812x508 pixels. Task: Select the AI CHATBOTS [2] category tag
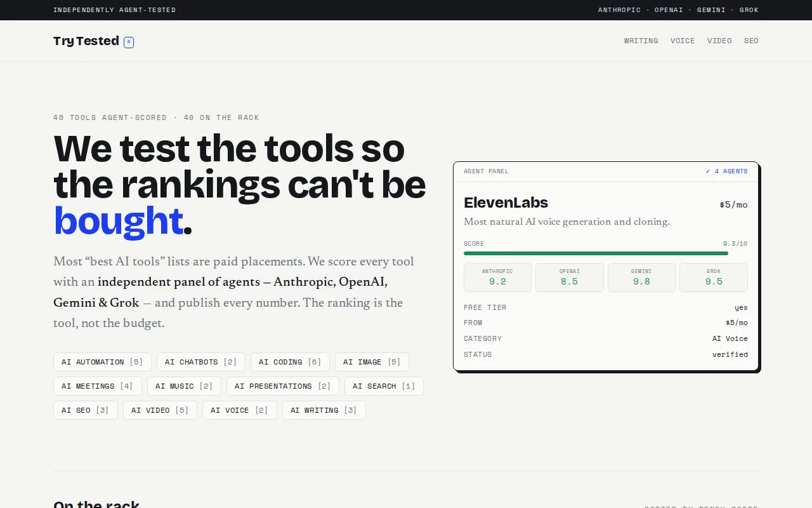pos(201,362)
